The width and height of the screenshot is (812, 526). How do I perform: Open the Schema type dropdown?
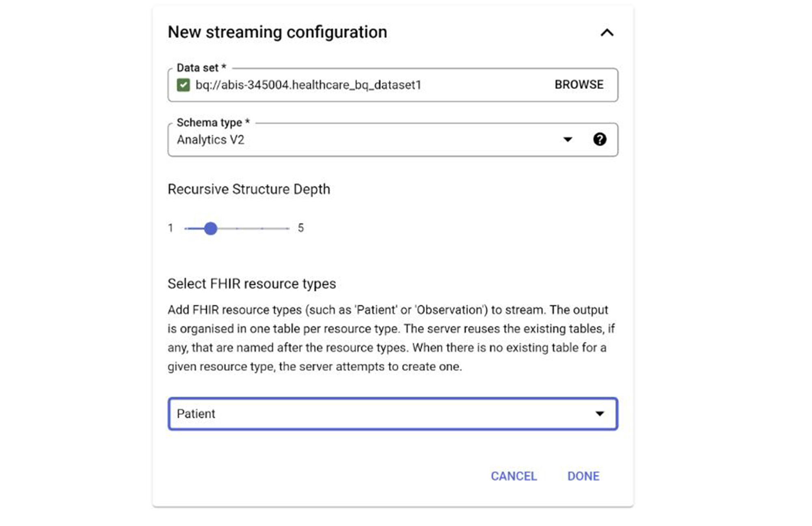click(393, 139)
